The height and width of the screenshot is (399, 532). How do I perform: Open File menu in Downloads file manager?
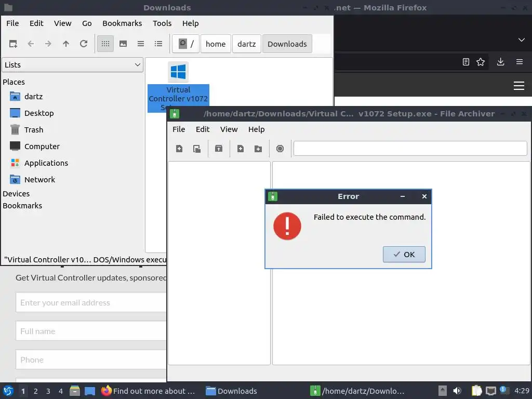tap(12, 23)
